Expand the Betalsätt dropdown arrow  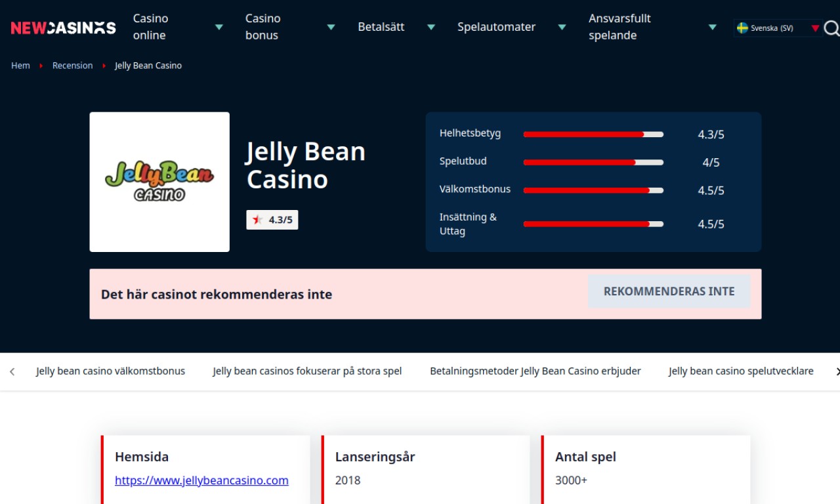click(x=431, y=28)
